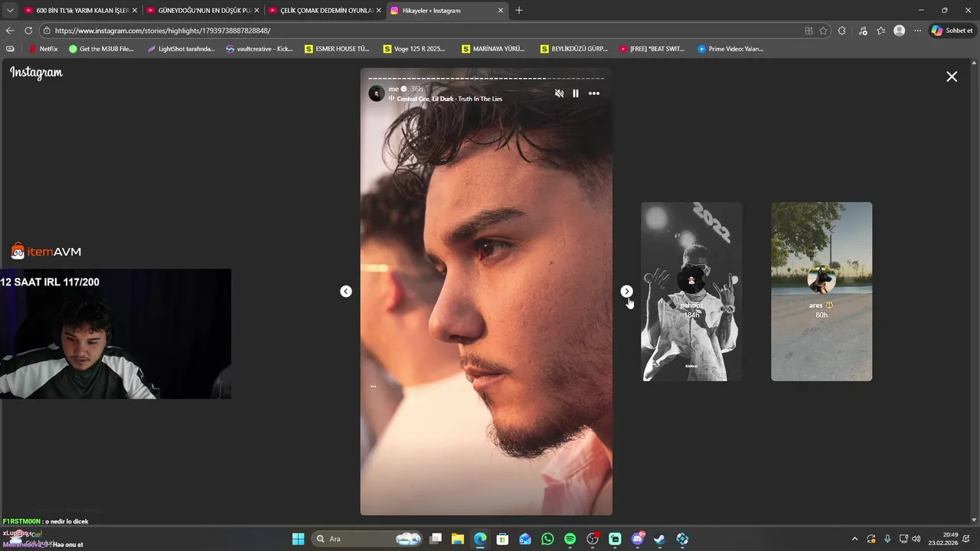Go back to the previous story
This screenshot has width=980, height=551.
pos(346,291)
